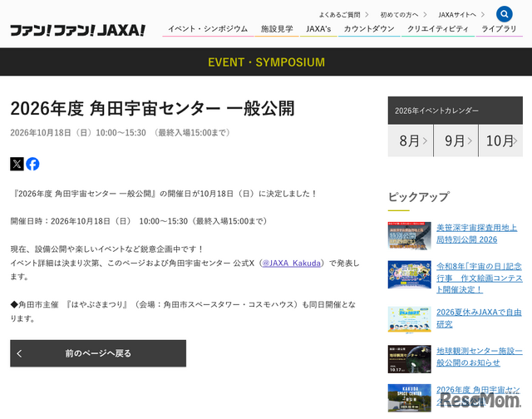Open 美笹深宇宙探査用地上局特別公開 2026 link
The height and width of the screenshot is (419, 532).
click(x=476, y=234)
